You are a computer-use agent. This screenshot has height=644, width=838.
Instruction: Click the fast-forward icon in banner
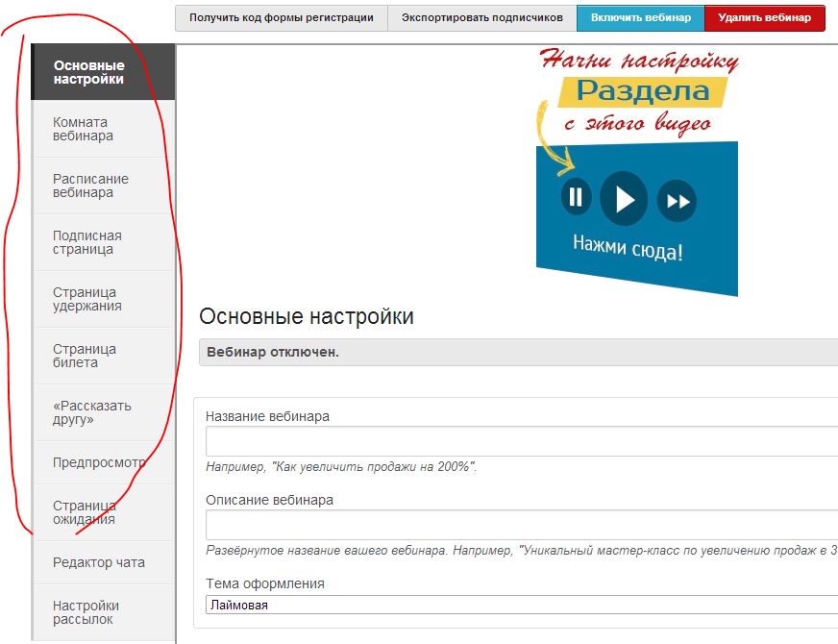coord(678,201)
